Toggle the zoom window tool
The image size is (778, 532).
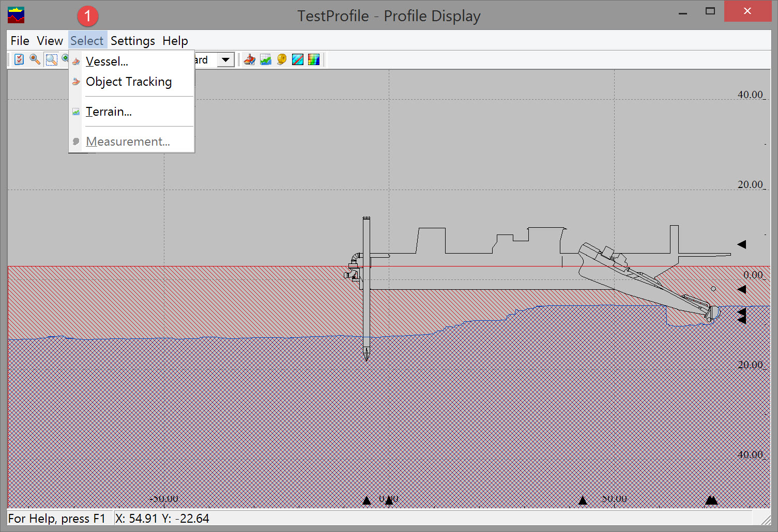click(51, 59)
